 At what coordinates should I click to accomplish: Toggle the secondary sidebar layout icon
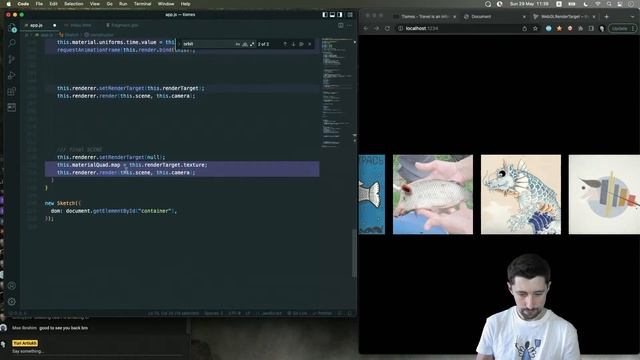click(x=340, y=15)
